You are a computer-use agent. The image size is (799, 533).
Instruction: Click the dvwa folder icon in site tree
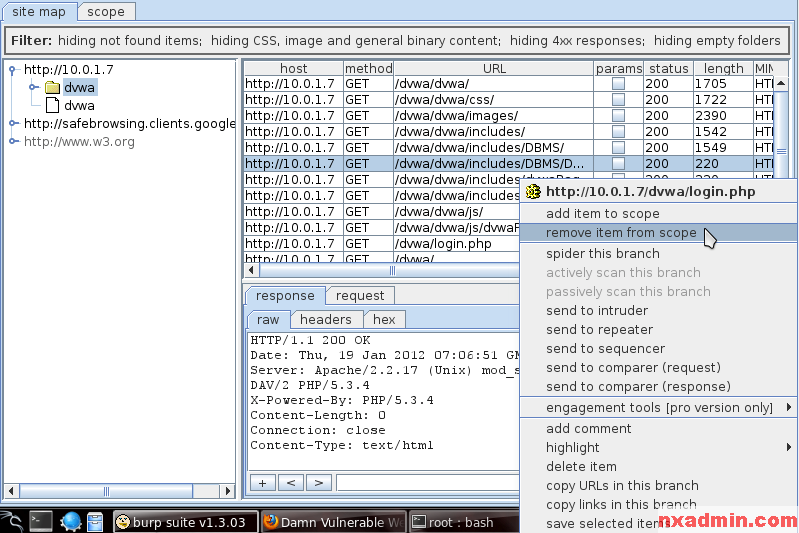(x=52, y=88)
